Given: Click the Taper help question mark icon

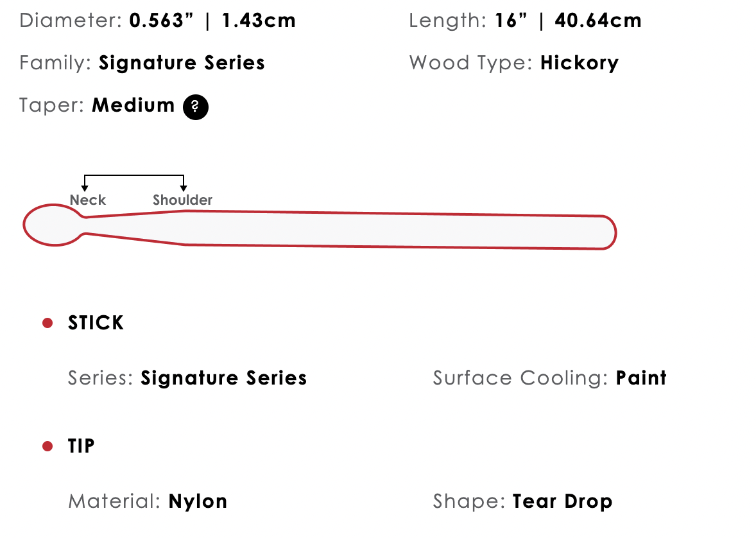Looking at the screenshot, I should click(x=195, y=107).
